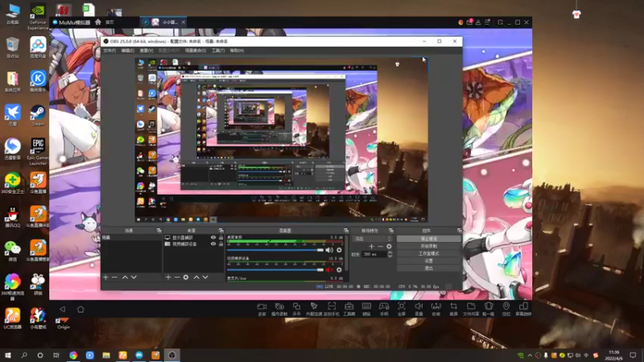The height and width of the screenshot is (362, 644).
Task: Click the exit button in OBS controls
Action: click(x=429, y=268)
